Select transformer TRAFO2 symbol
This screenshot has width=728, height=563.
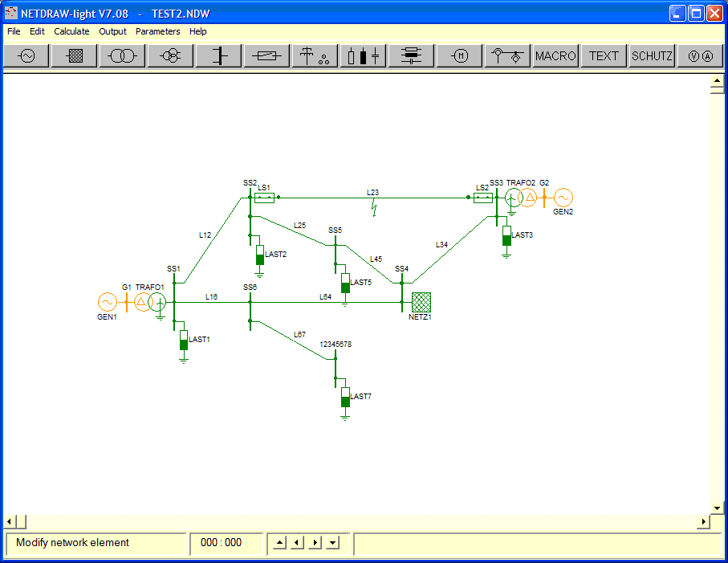click(x=520, y=198)
